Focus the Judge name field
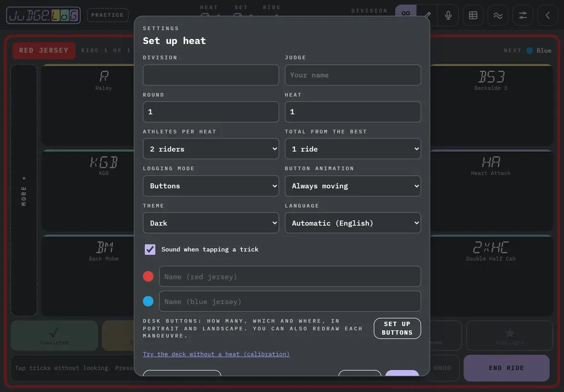This screenshot has height=392, width=564. (353, 75)
